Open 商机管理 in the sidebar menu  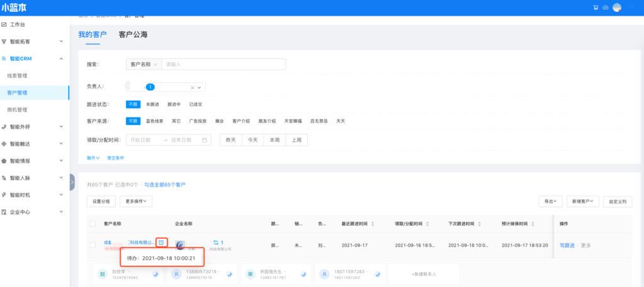[17, 109]
